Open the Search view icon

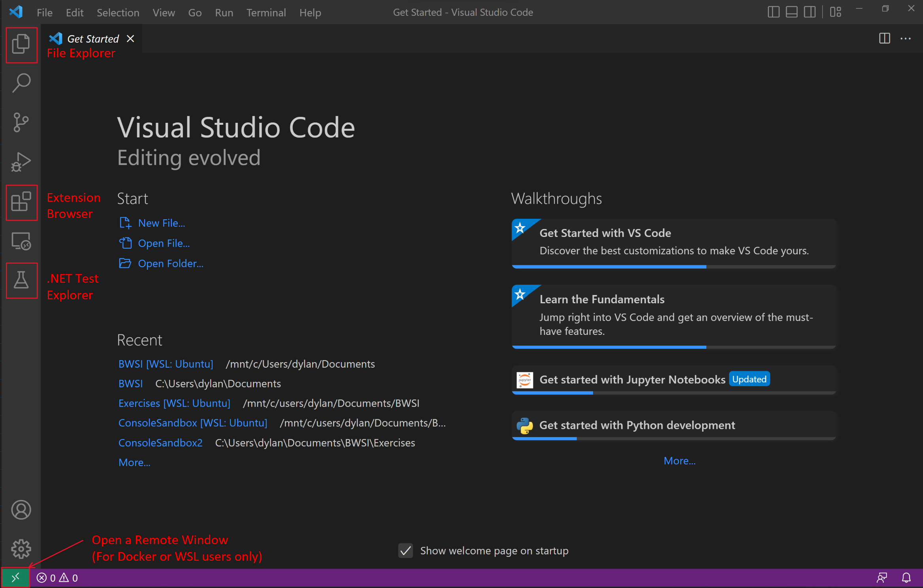pos(21,83)
